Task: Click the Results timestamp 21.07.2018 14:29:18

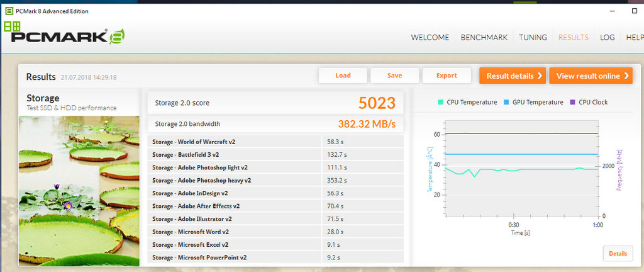Action: [89, 77]
